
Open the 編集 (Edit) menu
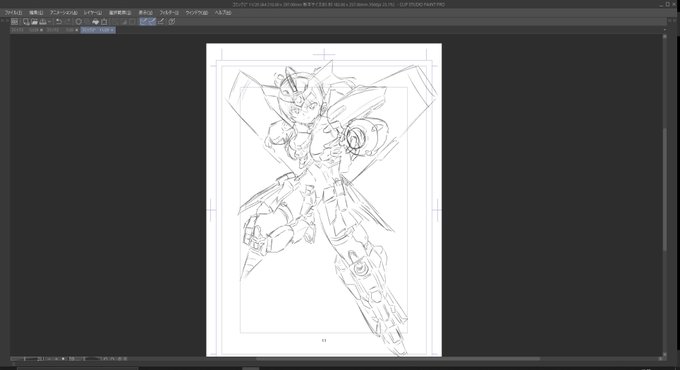[x=36, y=13]
